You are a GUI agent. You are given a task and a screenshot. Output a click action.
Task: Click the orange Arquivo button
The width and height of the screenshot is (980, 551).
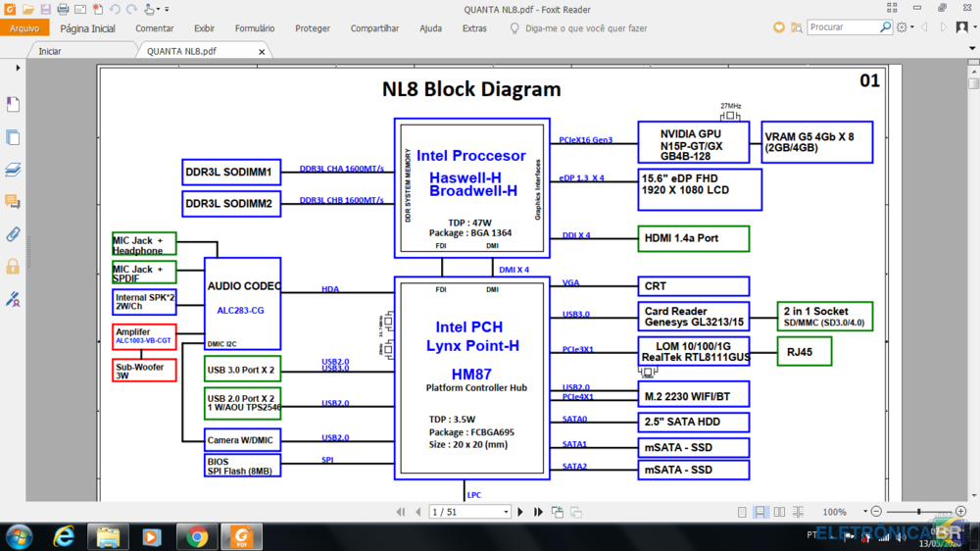[x=24, y=28]
